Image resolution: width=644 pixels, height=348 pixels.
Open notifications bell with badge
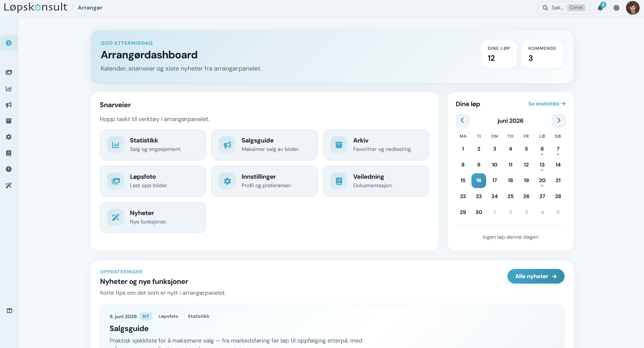[601, 7]
